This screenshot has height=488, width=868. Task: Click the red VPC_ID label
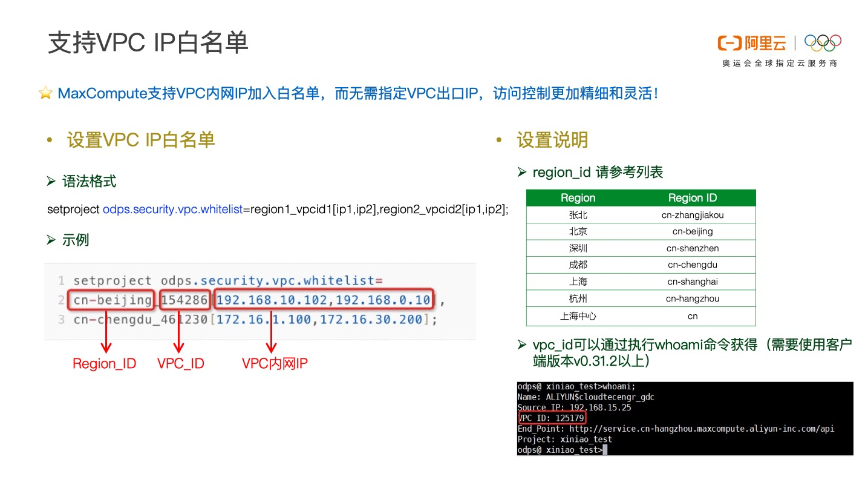click(x=181, y=364)
